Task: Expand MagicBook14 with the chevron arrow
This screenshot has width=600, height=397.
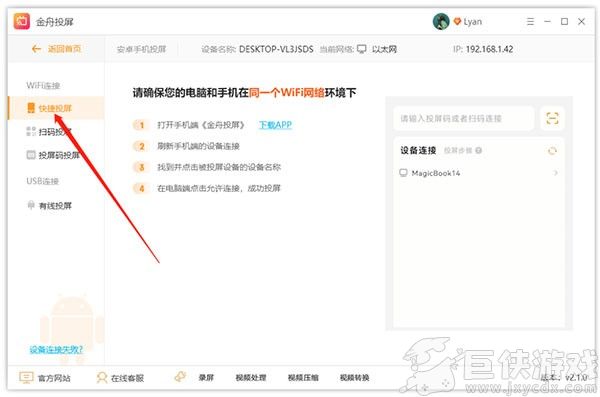Action: coord(556,173)
